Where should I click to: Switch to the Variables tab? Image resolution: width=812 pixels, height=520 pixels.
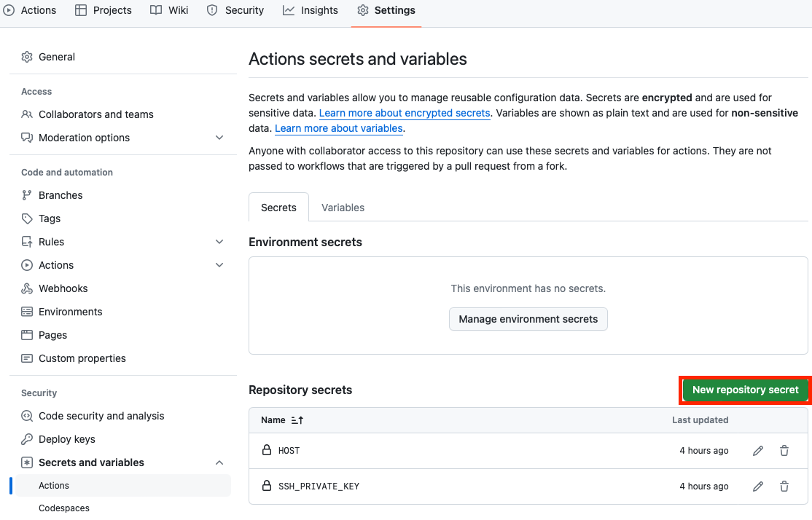[x=343, y=208]
